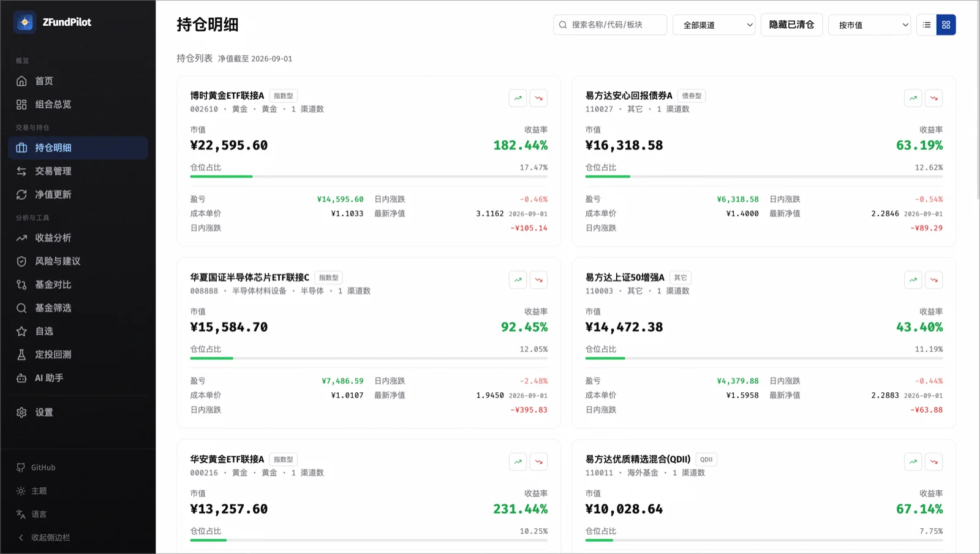The height and width of the screenshot is (554, 980).
Task: Click the 基金对比 compare icon
Action: (x=21, y=284)
